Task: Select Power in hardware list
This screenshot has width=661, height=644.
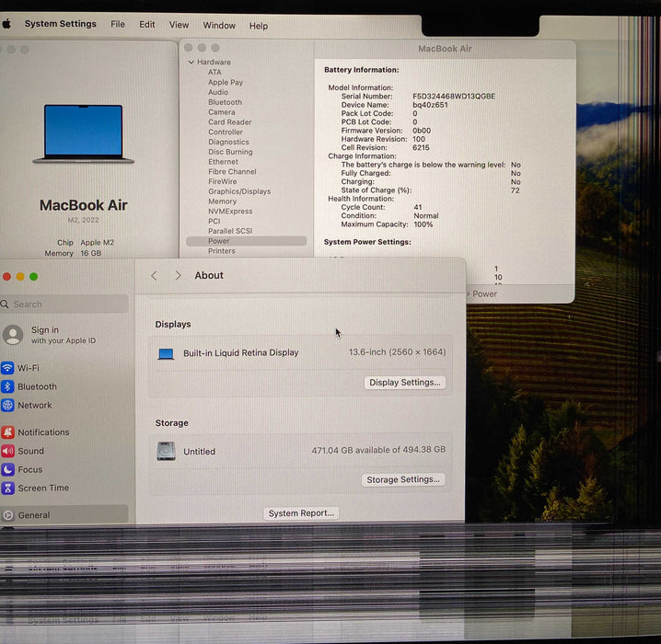Action: [x=246, y=241]
